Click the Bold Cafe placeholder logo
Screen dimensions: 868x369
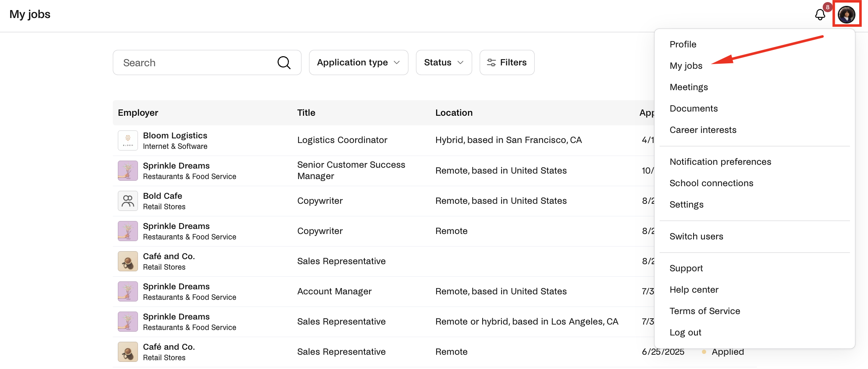coord(128,201)
